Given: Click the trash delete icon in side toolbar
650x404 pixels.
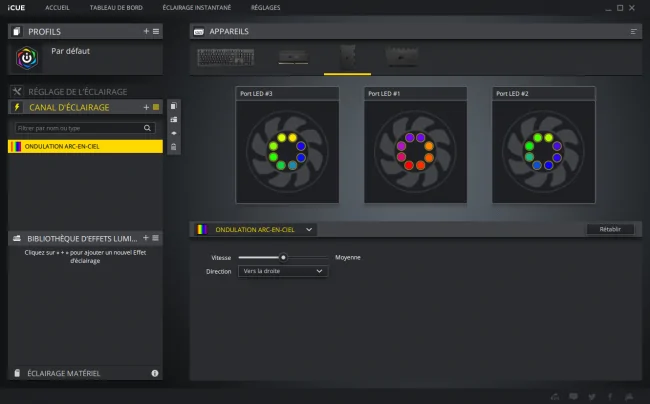Looking at the screenshot, I should (174, 147).
